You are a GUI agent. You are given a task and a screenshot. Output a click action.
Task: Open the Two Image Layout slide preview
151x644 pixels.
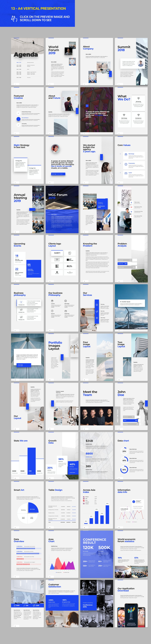pyautogui.click(x=131, y=357)
